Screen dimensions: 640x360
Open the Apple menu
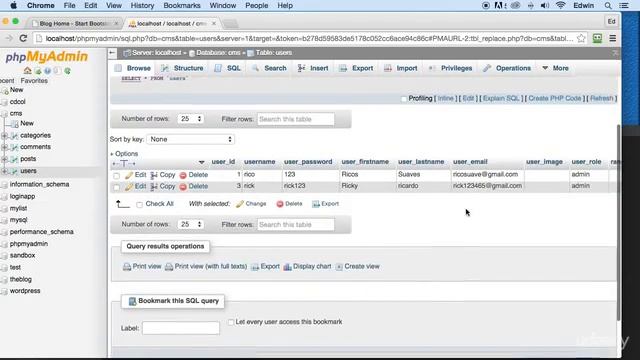click(13, 6)
